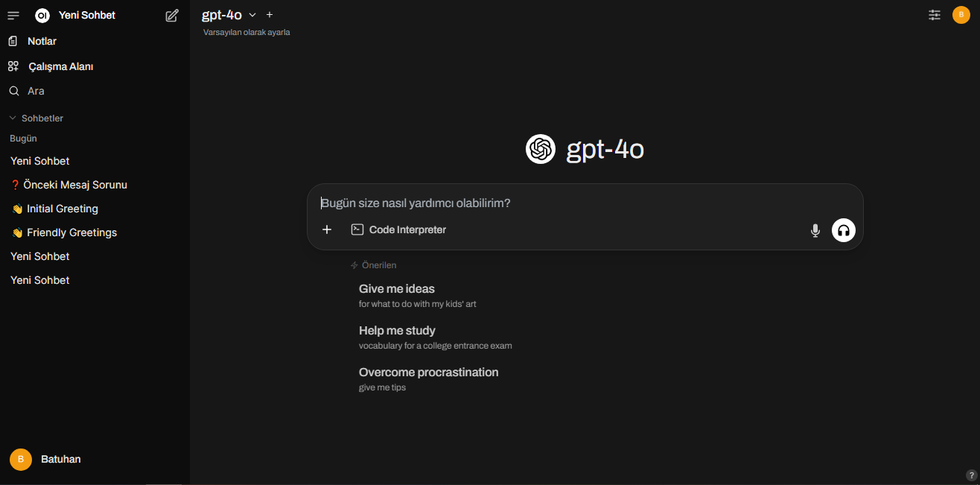Add another model with the plus icon
This screenshot has height=485, width=980.
coord(270,15)
